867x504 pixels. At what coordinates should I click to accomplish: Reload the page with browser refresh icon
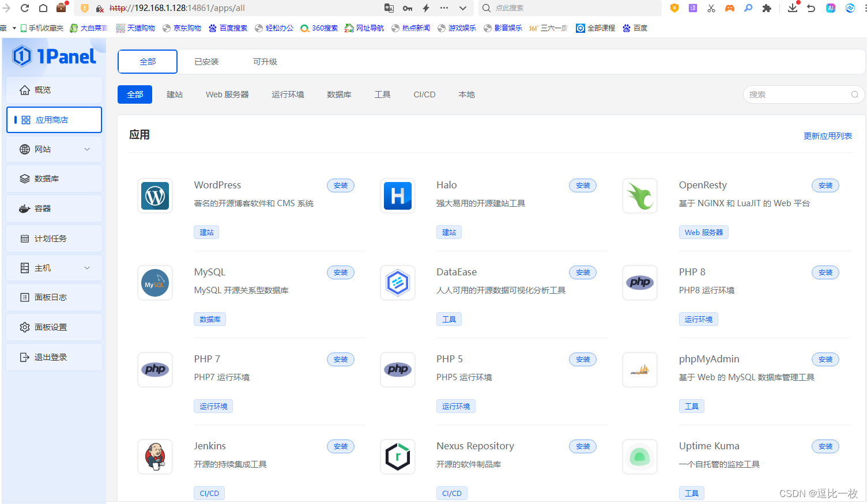click(x=25, y=8)
